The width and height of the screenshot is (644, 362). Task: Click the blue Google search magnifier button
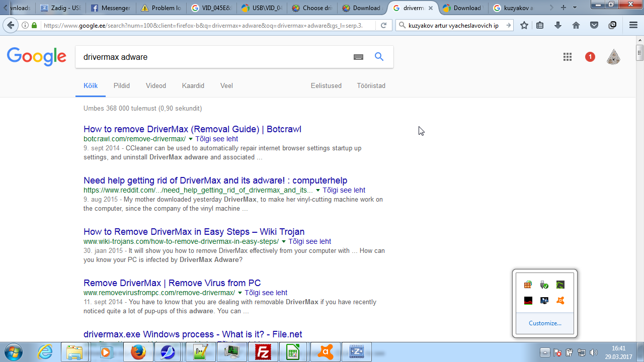tap(379, 57)
